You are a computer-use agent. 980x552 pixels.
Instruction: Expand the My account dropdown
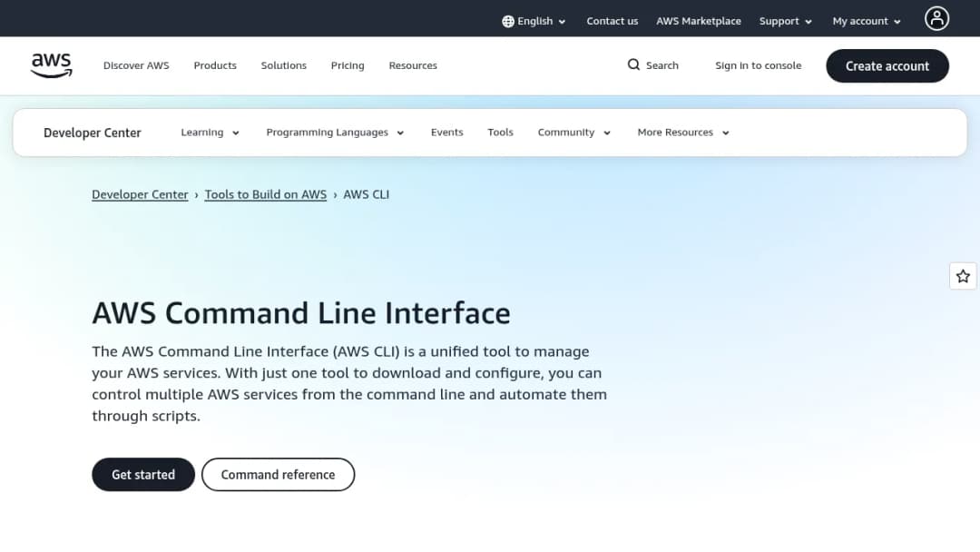[867, 21]
